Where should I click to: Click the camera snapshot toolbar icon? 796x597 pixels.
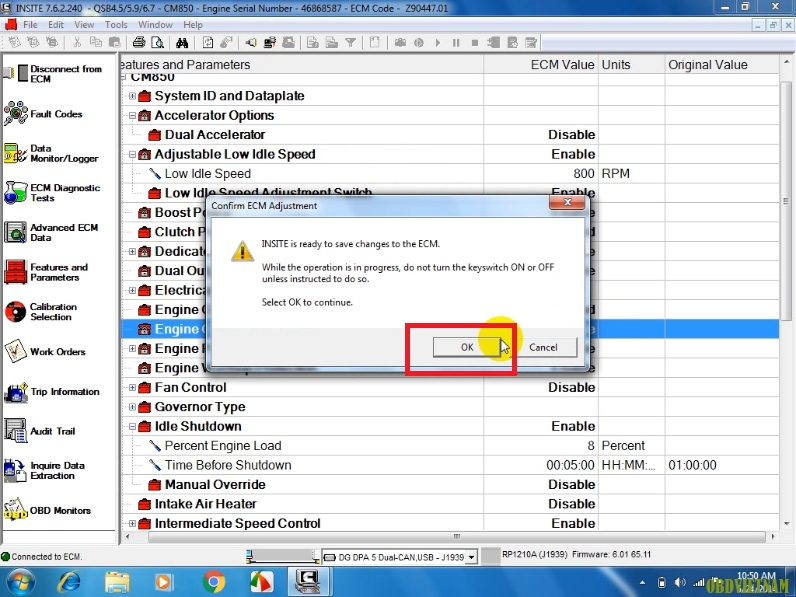401,43
